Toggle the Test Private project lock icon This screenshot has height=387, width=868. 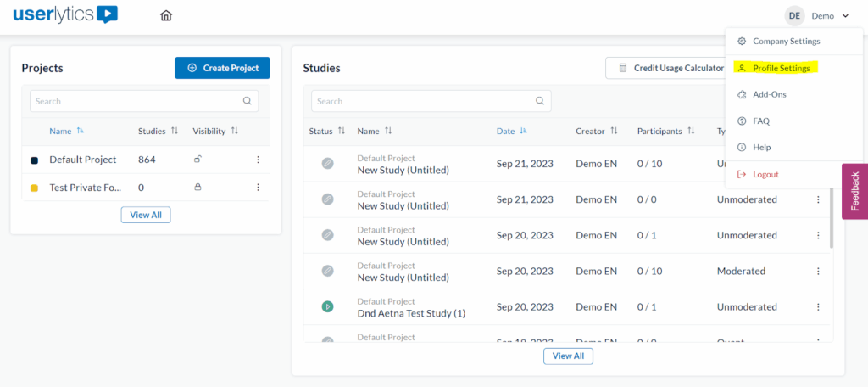[x=198, y=188]
